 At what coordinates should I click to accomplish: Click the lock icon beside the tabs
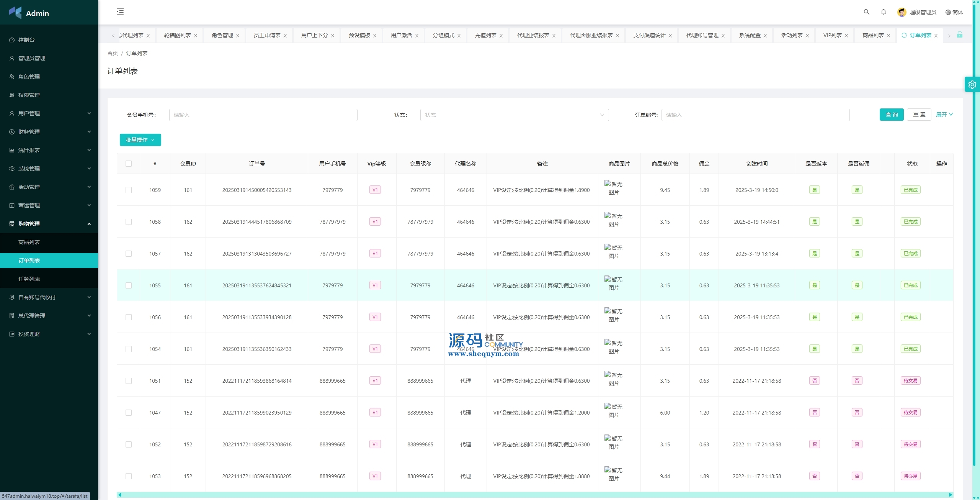point(959,35)
